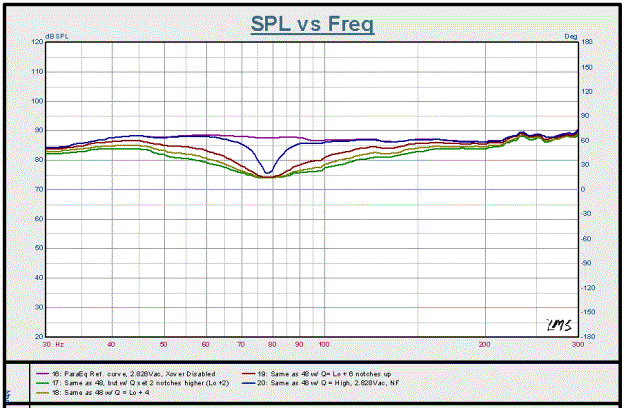Click the Deg axis label at top right
This screenshot has height=408, width=624.
[x=572, y=37]
